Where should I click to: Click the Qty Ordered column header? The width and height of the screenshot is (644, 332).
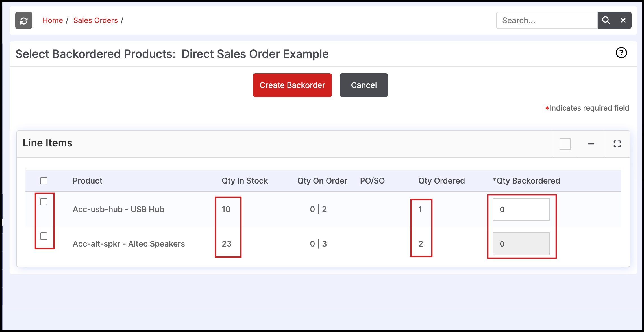click(x=441, y=181)
